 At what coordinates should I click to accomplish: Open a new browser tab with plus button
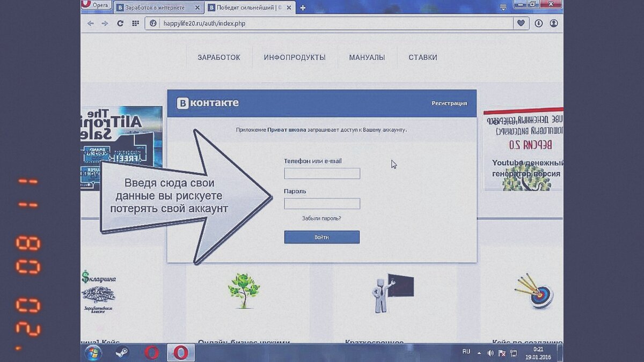[303, 8]
